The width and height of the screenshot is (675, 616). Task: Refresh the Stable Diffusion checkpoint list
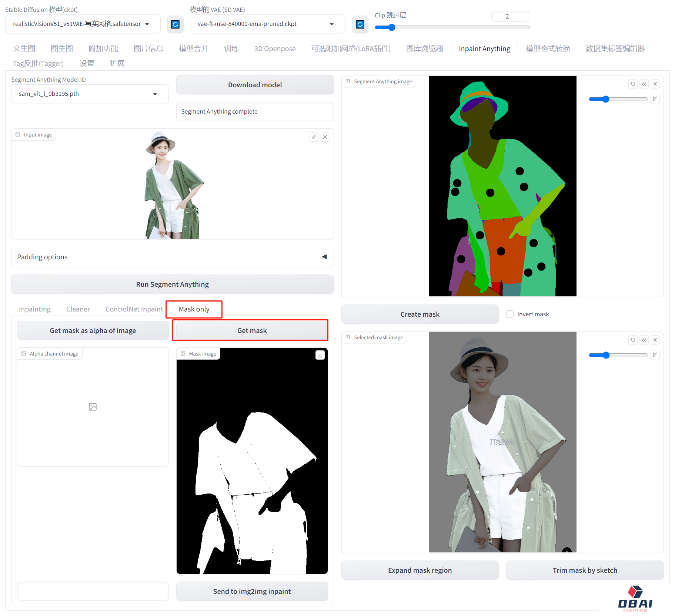click(x=175, y=24)
